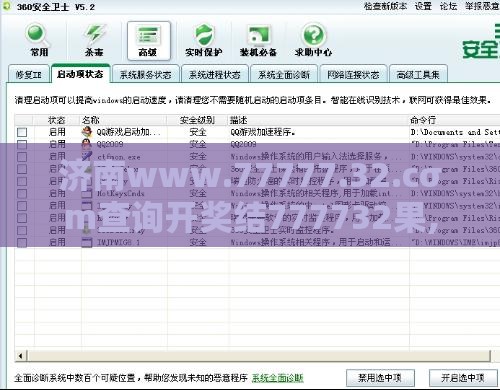Open 设置 in the title bar
This screenshot has width=500, height=390.
click(423, 6)
